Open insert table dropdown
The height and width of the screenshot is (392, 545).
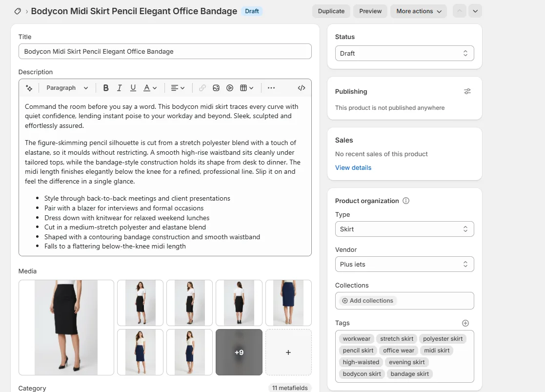(x=247, y=88)
